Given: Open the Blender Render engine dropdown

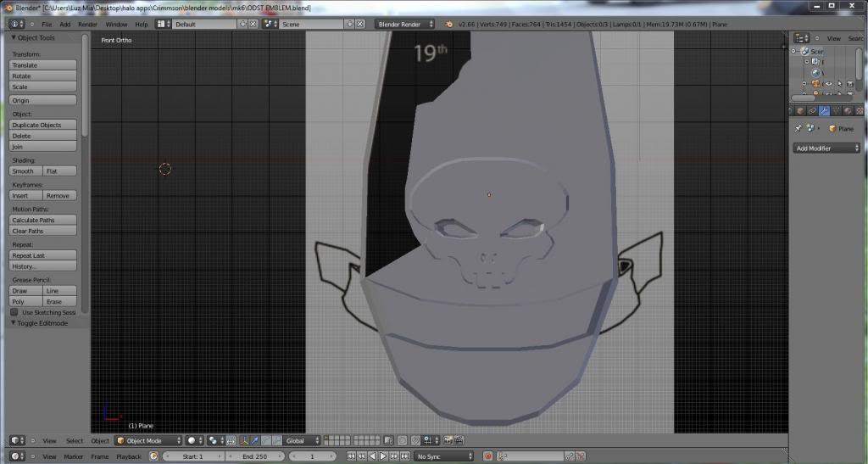Looking at the screenshot, I should (404, 25).
